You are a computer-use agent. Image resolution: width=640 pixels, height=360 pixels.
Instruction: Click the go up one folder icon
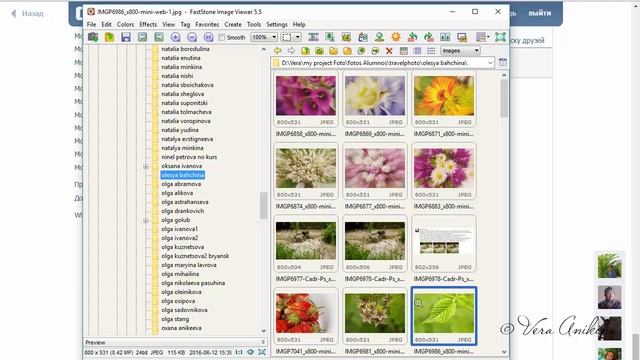(x=305, y=51)
